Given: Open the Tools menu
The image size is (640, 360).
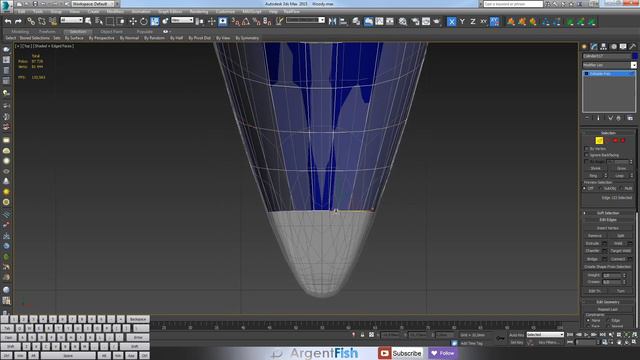Looking at the screenshot, I should click(38, 11).
